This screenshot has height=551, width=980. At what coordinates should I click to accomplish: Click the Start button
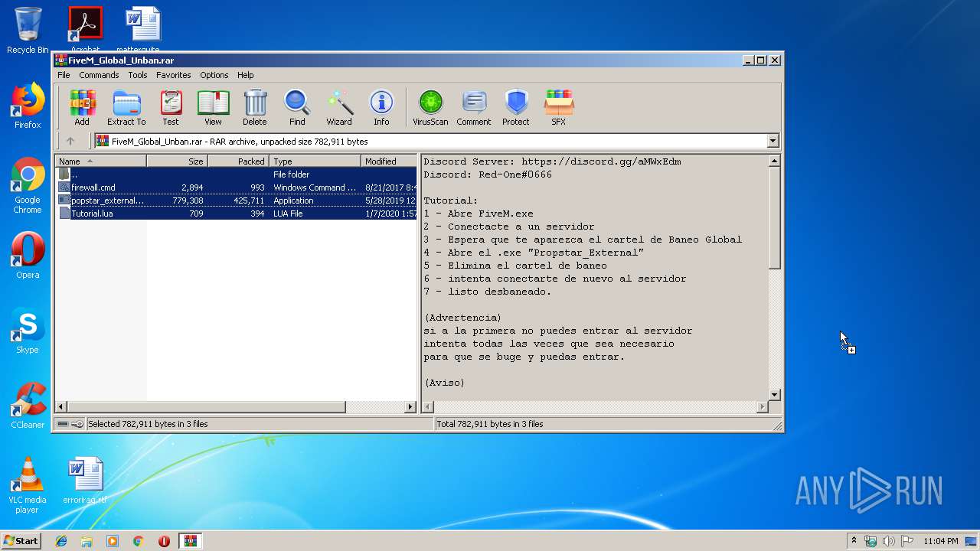(21, 541)
